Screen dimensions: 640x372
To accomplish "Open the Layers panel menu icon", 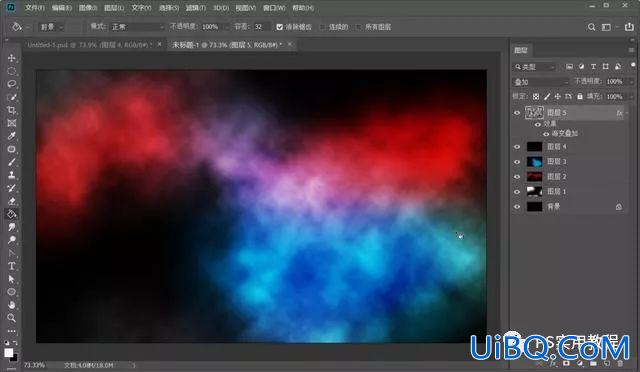I will [632, 50].
